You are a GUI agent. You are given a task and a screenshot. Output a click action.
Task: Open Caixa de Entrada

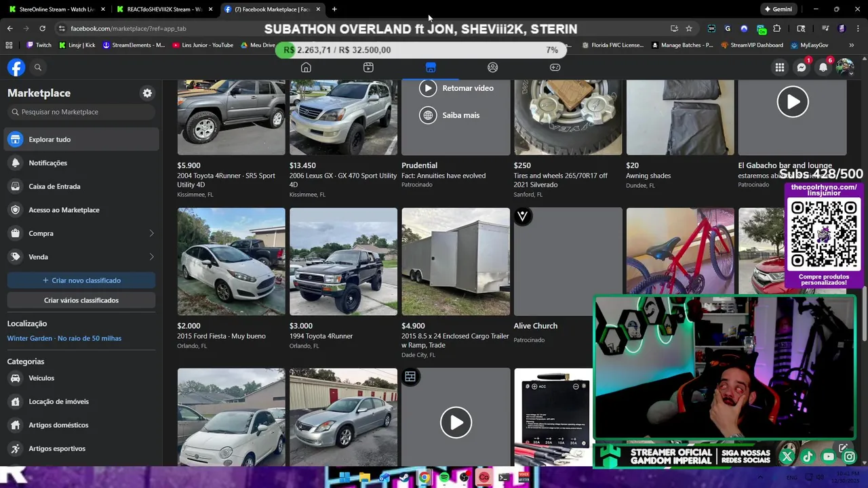click(x=81, y=186)
